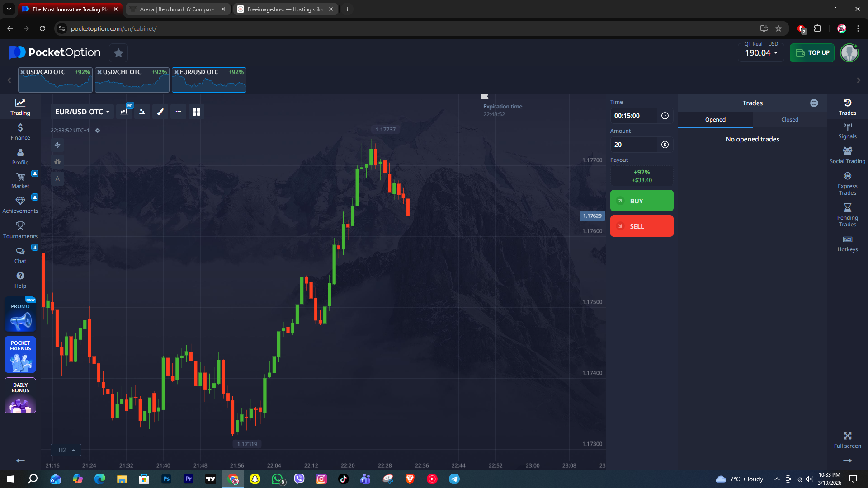Viewport: 868px width, 488px height.
Task: Open Hotkeys settings icon
Action: click(847, 244)
